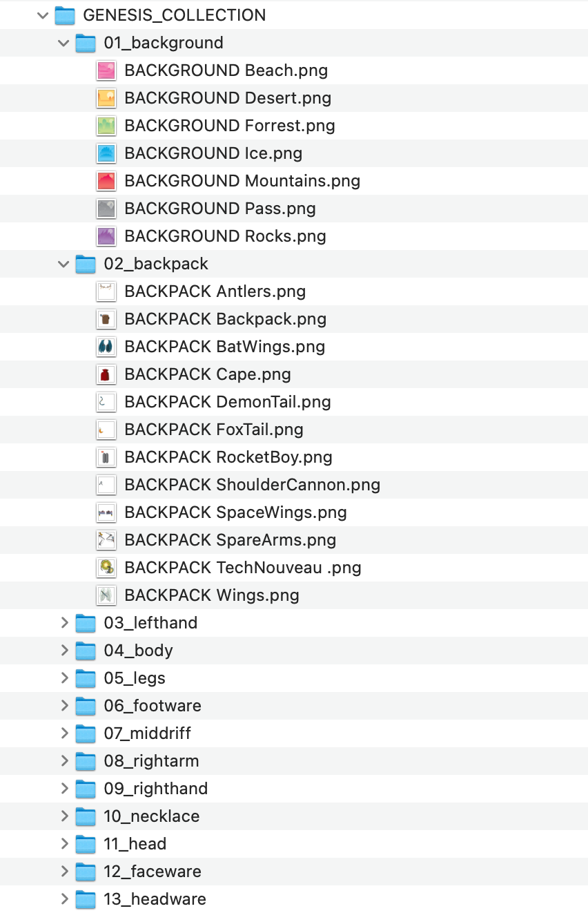Click the GENESIS_COLLECTION folder icon
This screenshot has width=588, height=913.
click(x=64, y=15)
